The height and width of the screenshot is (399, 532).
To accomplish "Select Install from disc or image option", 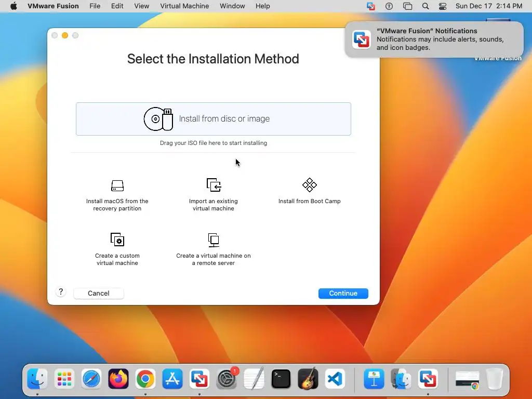I will [214, 119].
